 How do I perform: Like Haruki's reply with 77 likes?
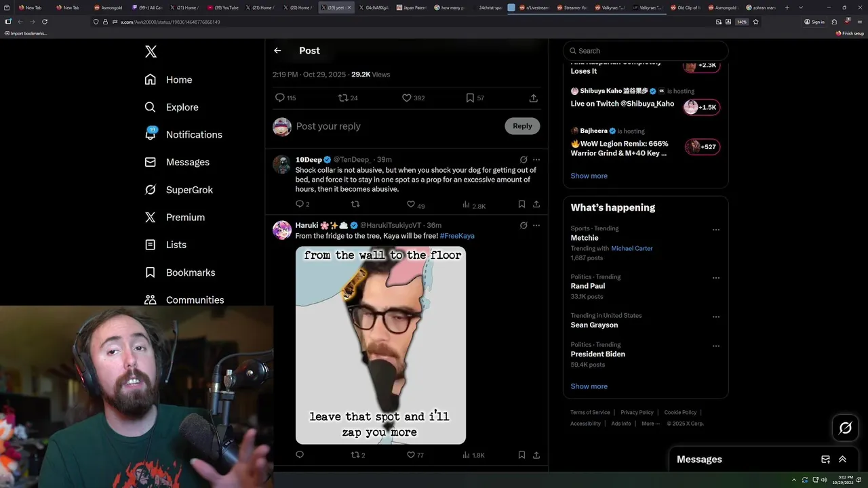click(410, 455)
